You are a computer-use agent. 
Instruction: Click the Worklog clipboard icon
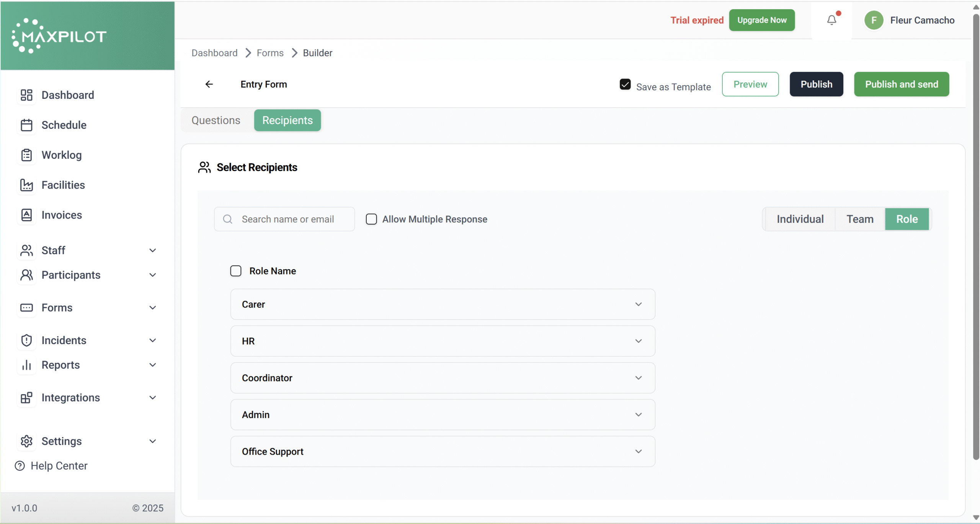click(x=26, y=155)
